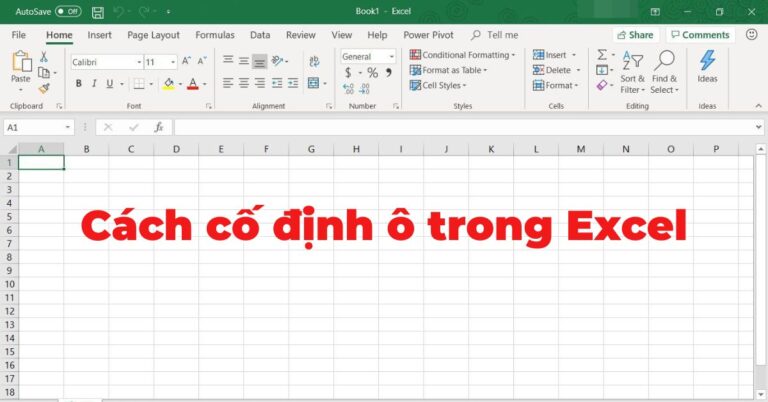Click the Orientation text angle icon
This screenshot has height=402, width=768.
pyautogui.click(x=278, y=61)
